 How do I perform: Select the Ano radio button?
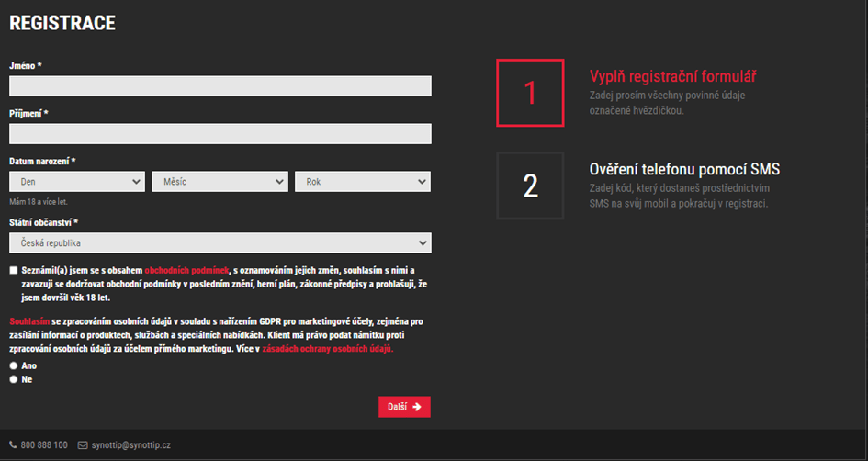14,365
